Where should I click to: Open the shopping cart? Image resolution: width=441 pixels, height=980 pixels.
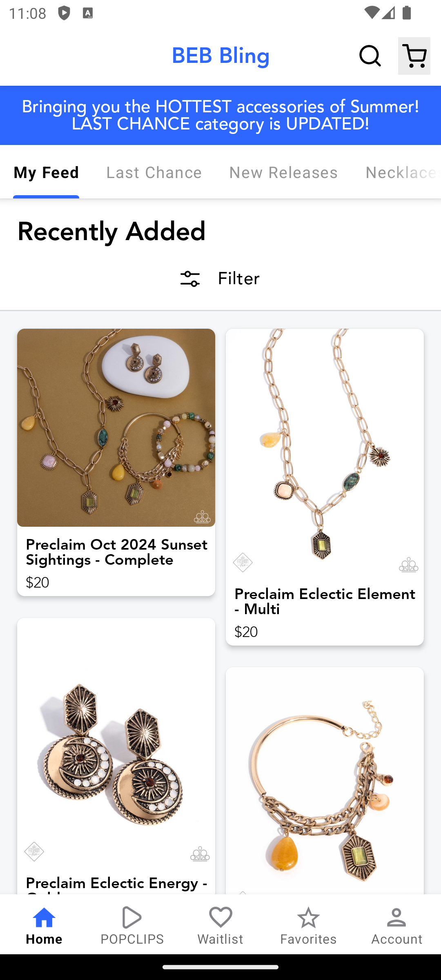click(414, 56)
